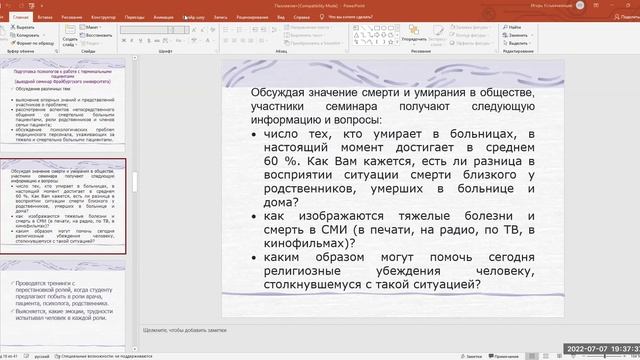This screenshot has height=360, width=640.
Task: Click the language indicator (русский) in status bar
Action: pos(42,356)
